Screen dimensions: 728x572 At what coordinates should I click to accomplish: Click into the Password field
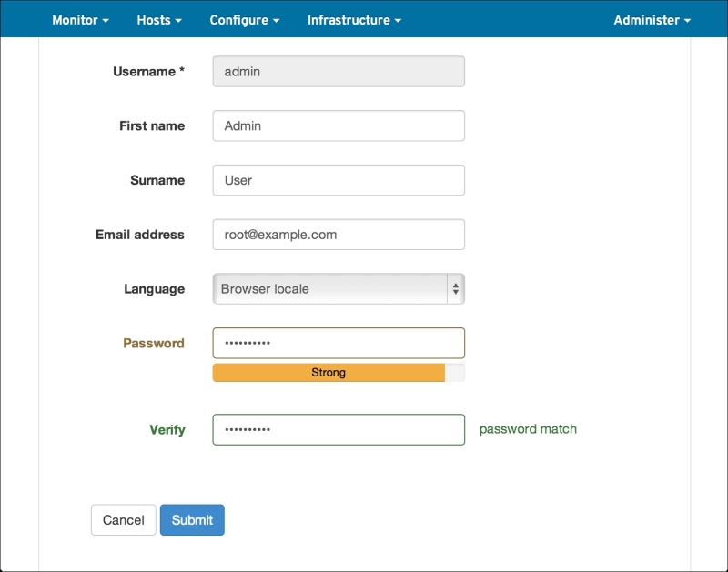pos(339,344)
